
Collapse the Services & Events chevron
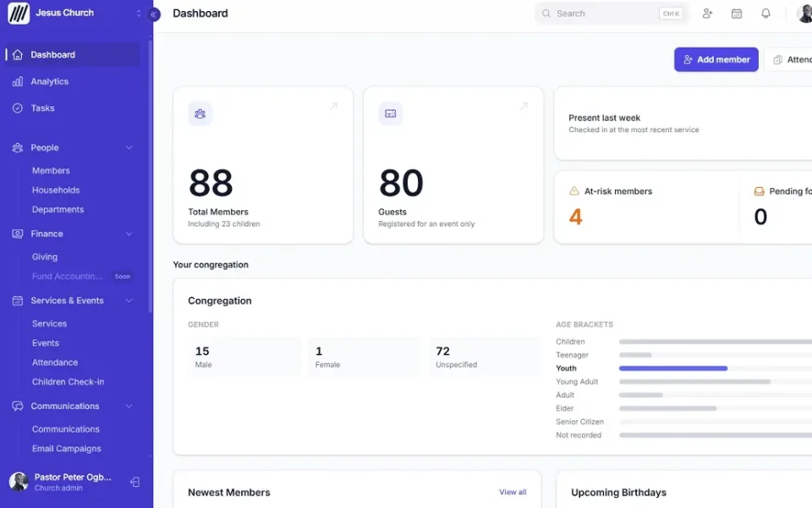(129, 301)
